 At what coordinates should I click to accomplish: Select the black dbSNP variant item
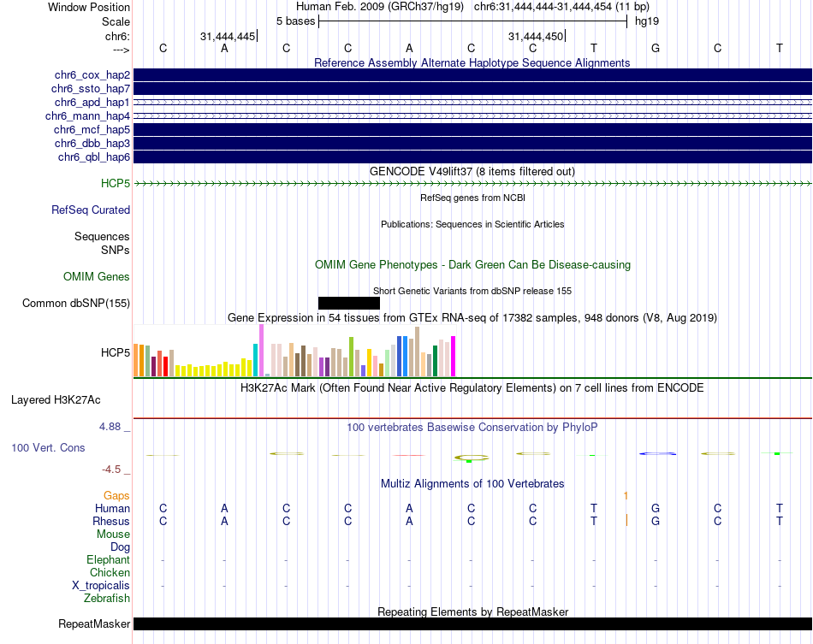[349, 303]
